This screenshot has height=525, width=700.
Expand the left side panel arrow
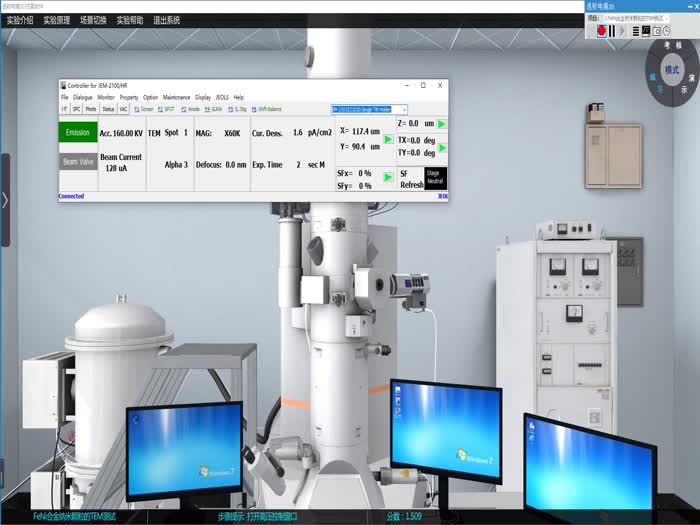5,200
